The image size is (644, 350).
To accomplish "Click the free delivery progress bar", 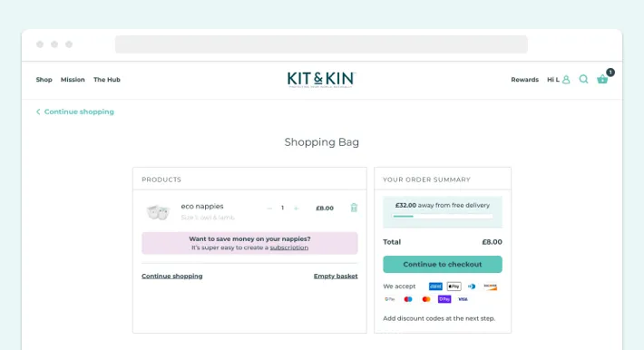I will 443,216.
